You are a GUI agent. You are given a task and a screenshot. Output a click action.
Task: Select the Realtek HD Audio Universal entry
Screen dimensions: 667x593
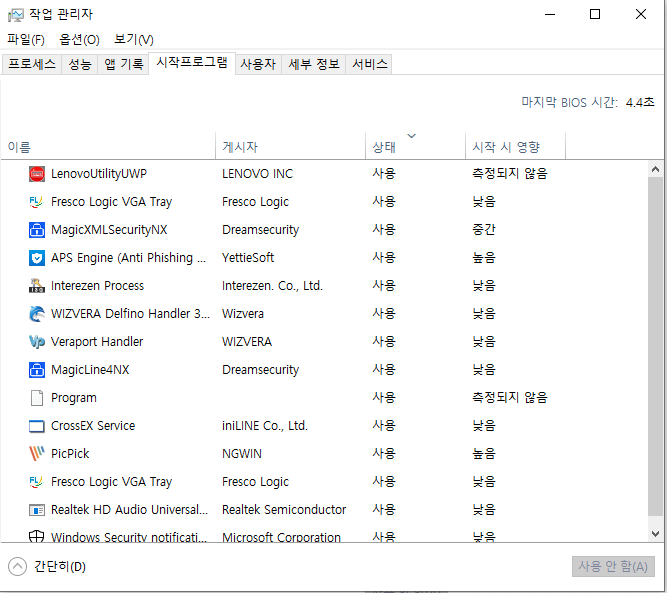tap(129, 510)
